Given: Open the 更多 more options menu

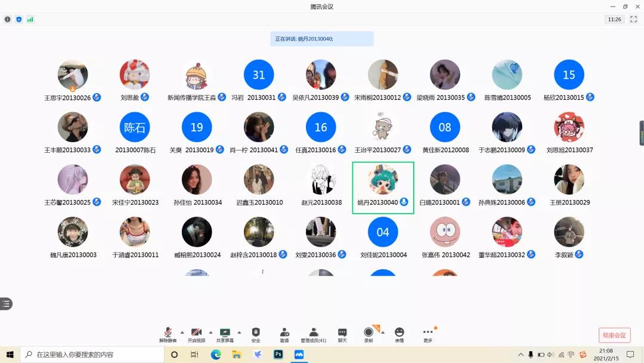Looking at the screenshot, I should (428, 334).
